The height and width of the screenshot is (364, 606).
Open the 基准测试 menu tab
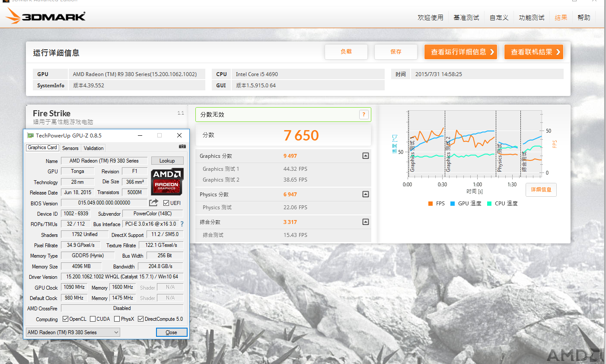click(466, 17)
